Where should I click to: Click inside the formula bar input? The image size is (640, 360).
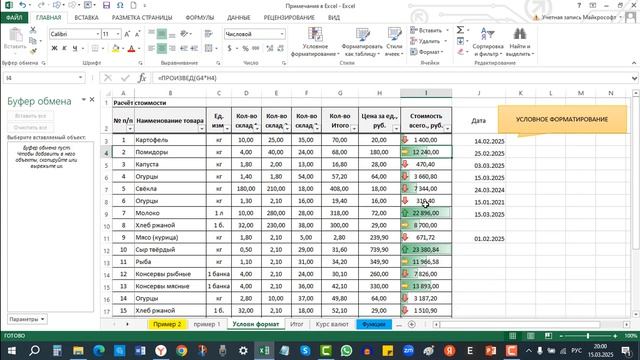390,78
